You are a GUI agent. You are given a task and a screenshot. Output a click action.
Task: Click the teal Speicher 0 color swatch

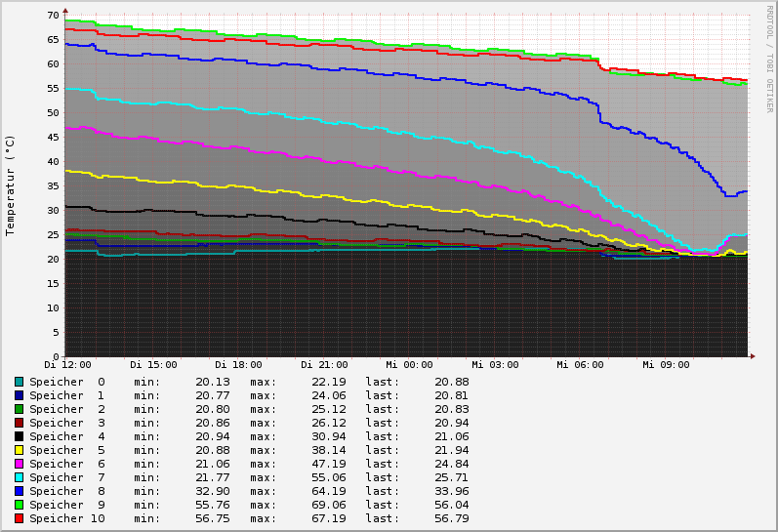(19, 382)
